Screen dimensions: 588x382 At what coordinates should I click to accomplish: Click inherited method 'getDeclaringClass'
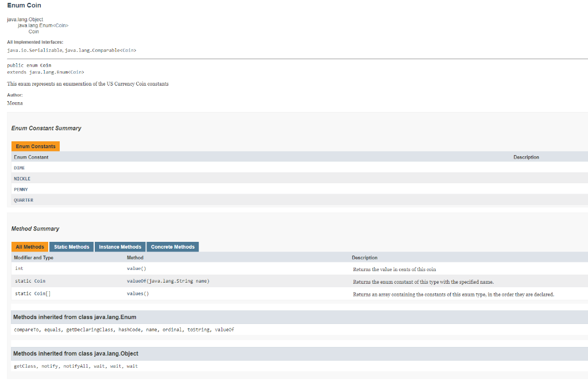tap(90, 330)
